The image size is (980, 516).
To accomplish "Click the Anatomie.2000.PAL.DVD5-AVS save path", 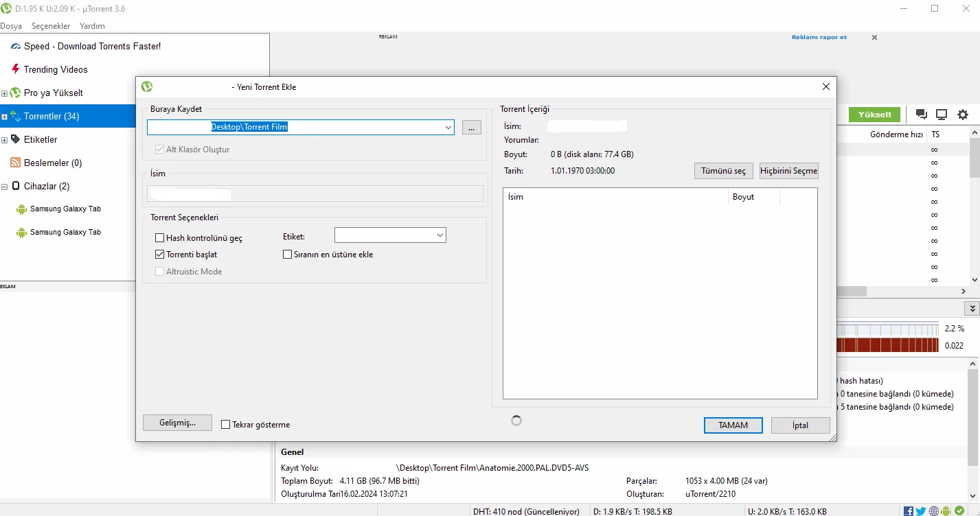I will (492, 468).
